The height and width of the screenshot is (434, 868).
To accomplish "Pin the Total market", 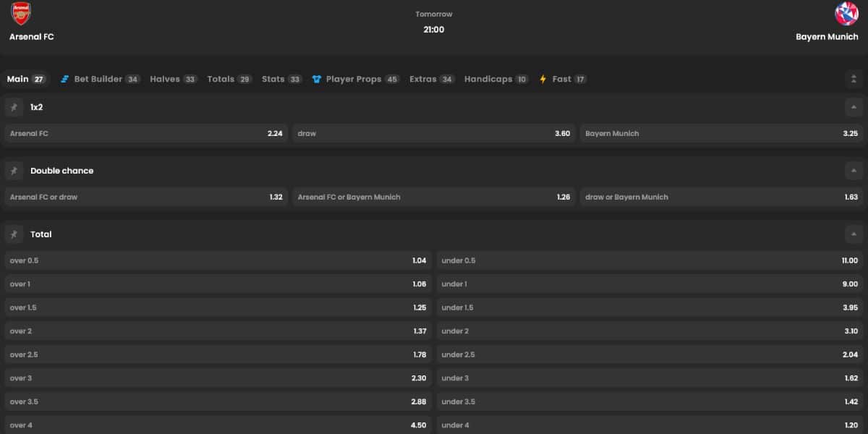I will tap(13, 234).
